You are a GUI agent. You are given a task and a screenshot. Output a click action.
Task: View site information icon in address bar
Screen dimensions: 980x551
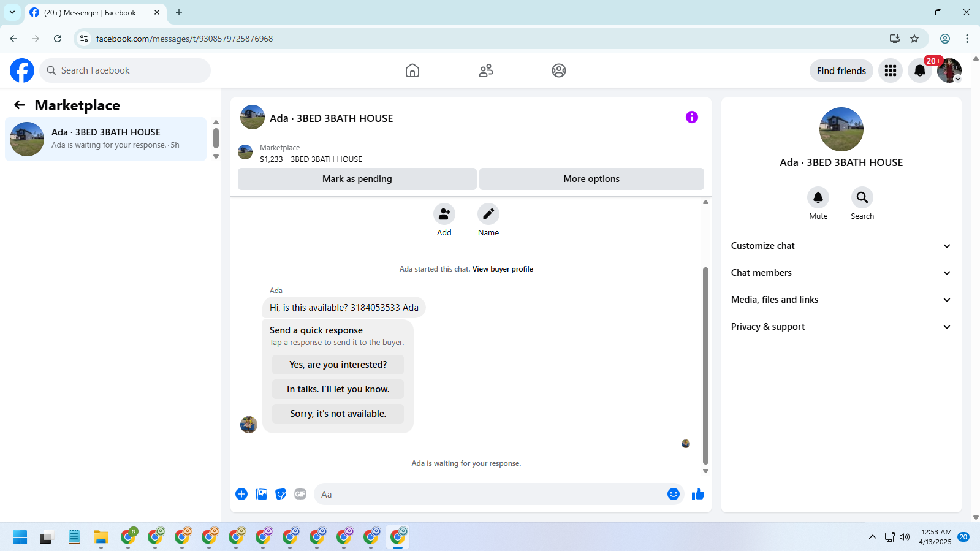pyautogui.click(x=84, y=39)
